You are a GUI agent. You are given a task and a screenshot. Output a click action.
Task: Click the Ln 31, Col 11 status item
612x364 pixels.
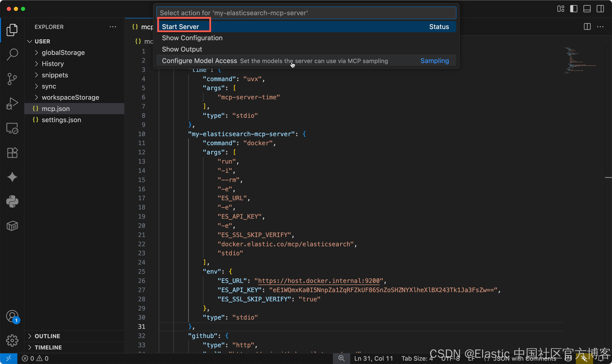(373, 358)
